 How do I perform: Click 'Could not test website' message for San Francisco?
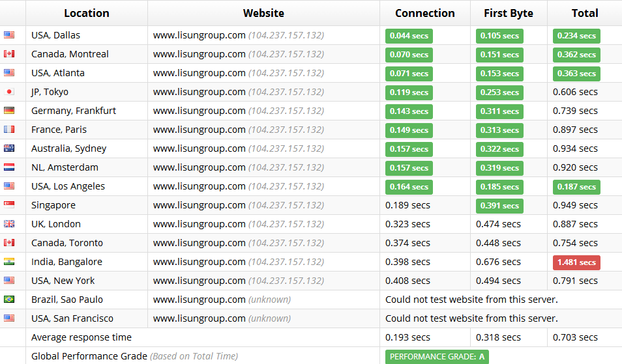(x=471, y=318)
